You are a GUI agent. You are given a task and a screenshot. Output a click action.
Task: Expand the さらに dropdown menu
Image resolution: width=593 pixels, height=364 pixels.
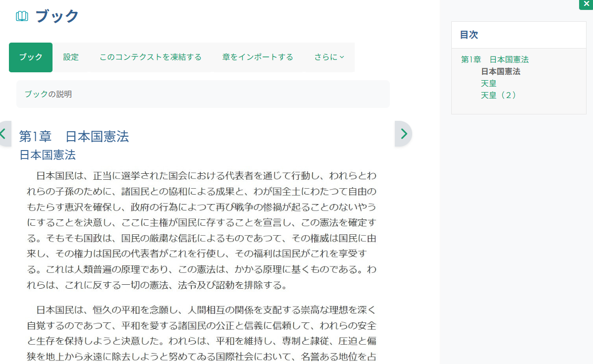(328, 57)
